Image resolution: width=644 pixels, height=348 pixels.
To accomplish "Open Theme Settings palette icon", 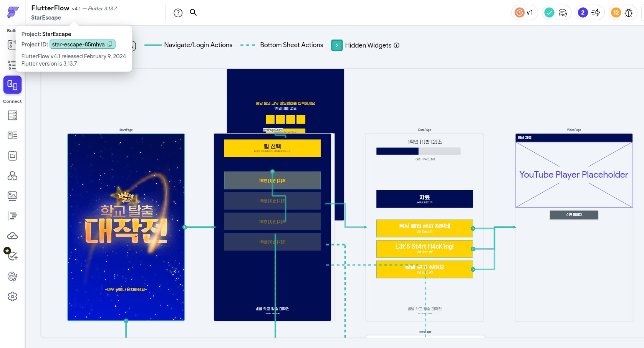I will point(12,276).
